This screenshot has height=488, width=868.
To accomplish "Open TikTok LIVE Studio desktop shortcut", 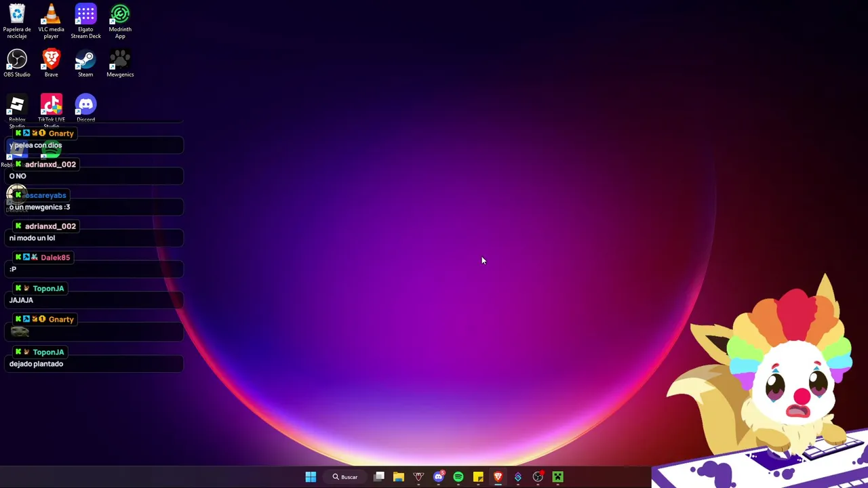I will click(51, 110).
